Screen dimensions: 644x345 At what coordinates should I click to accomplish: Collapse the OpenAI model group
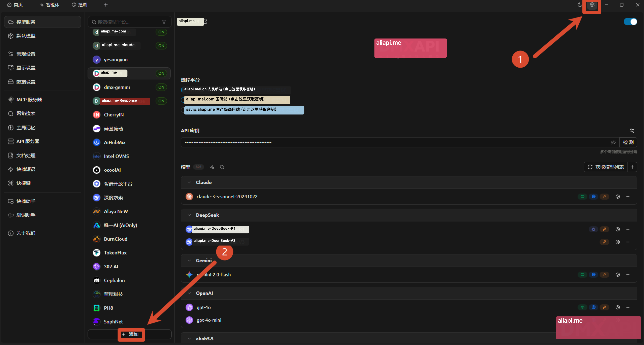click(189, 293)
